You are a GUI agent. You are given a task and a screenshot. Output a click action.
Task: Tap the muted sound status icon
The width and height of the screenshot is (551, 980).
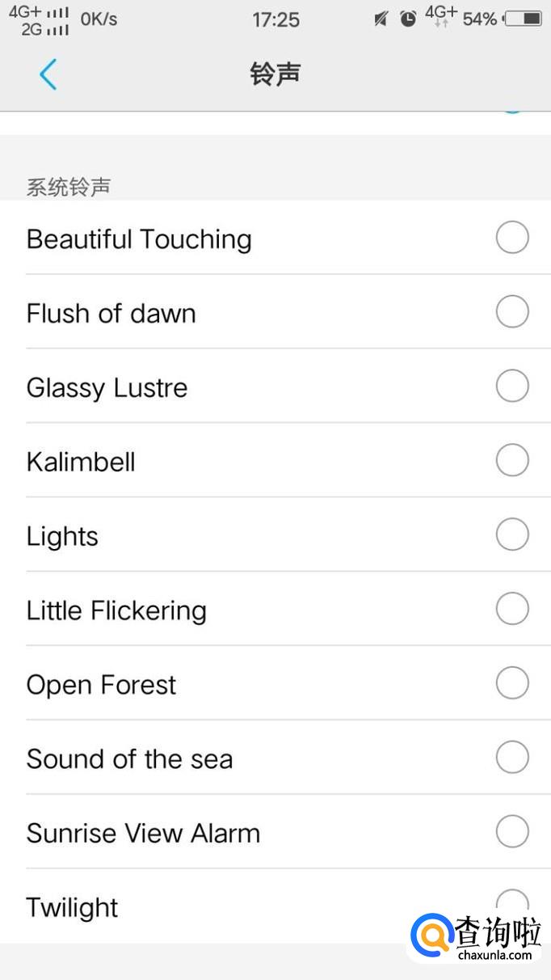[381, 19]
